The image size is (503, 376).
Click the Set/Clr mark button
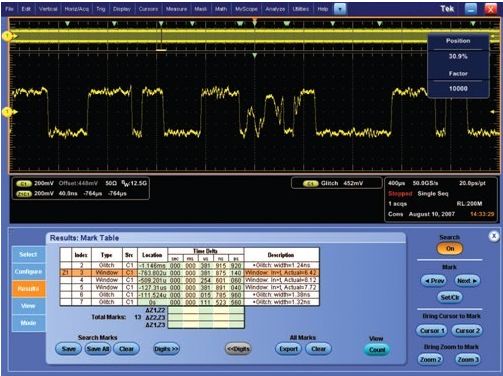(450, 297)
